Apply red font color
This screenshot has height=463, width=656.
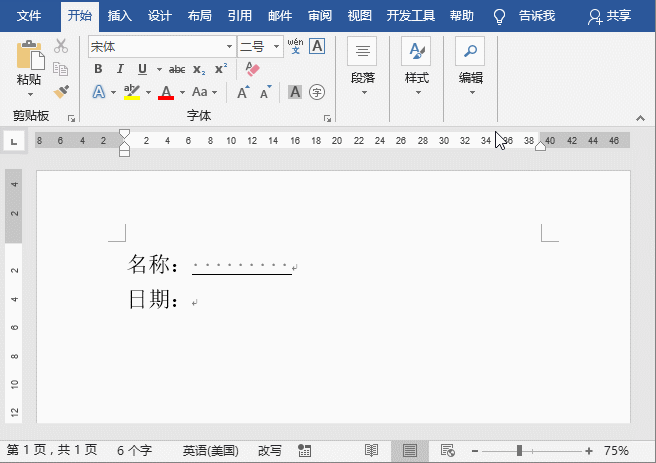[x=166, y=92]
